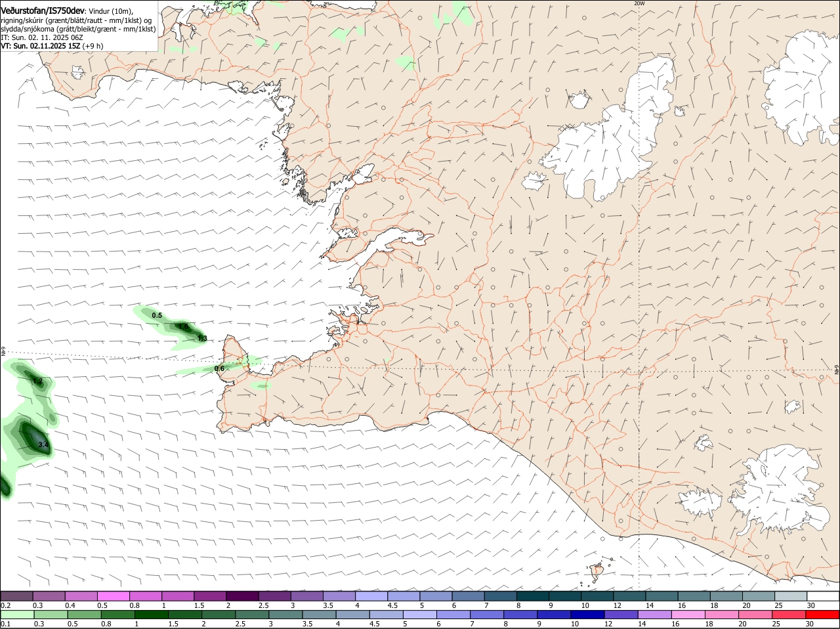
Task: Click the '64N' latitude label on right edge
Action: pos(837,370)
